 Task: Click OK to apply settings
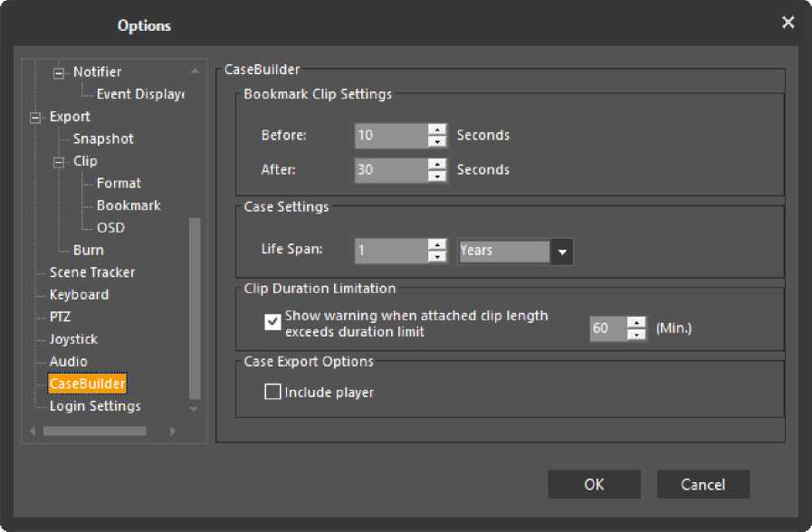tap(594, 484)
